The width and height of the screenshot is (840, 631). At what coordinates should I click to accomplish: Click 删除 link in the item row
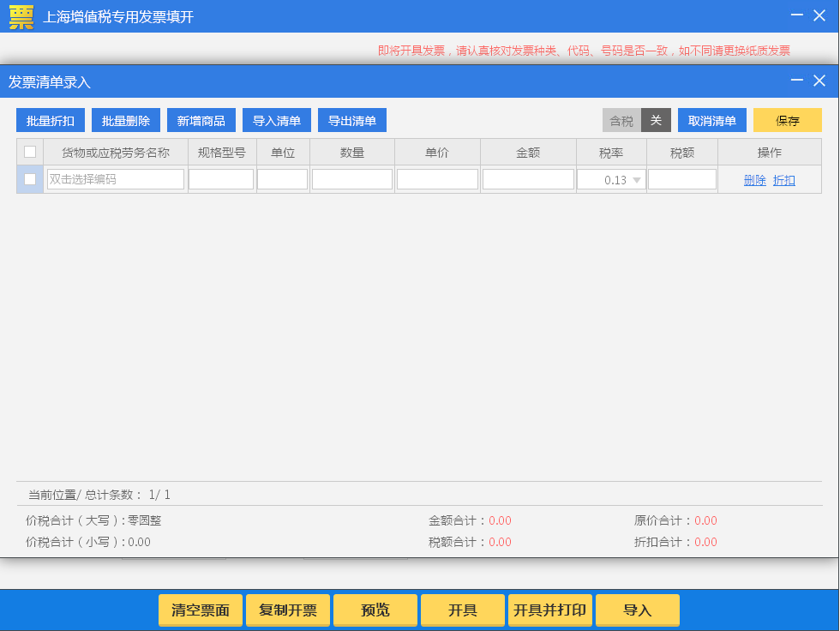pos(755,181)
